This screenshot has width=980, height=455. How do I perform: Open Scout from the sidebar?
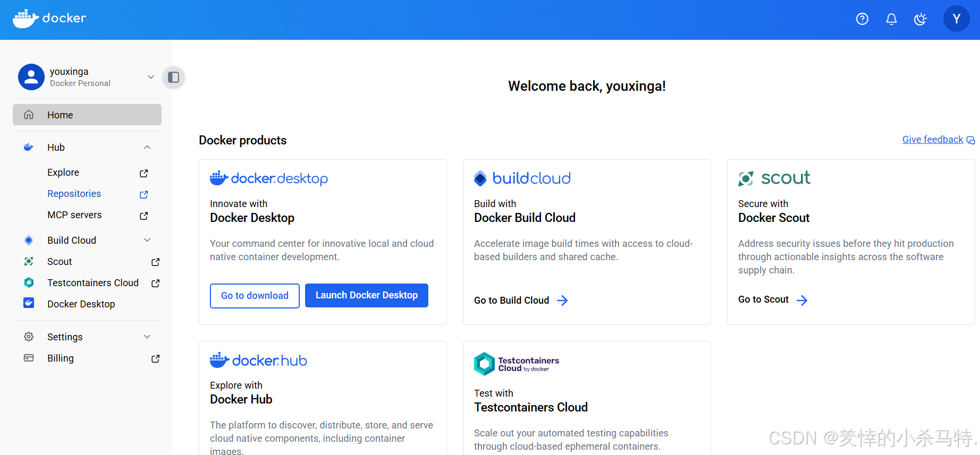click(x=60, y=262)
